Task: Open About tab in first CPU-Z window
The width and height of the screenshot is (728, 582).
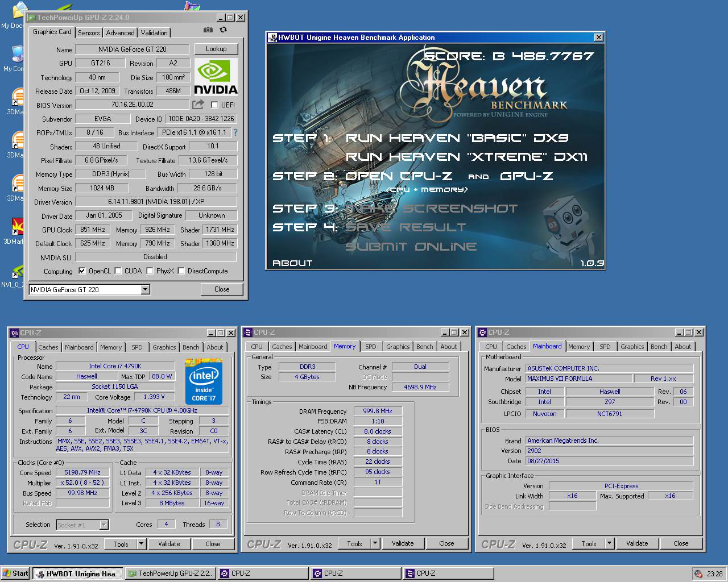Action: click(x=215, y=347)
